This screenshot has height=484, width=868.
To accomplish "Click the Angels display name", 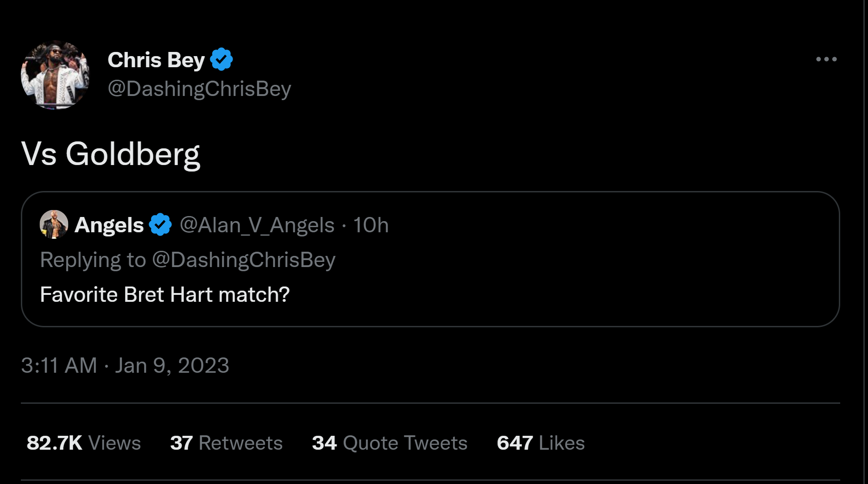I will point(109,225).
